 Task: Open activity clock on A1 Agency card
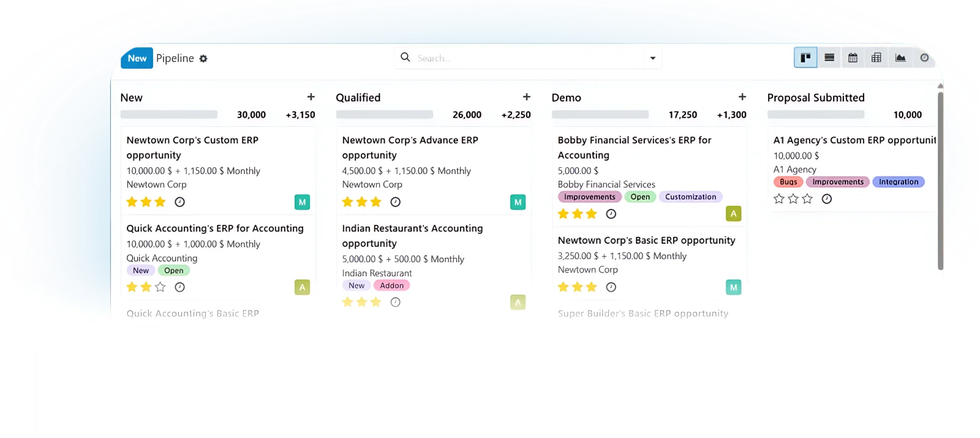coord(827,199)
